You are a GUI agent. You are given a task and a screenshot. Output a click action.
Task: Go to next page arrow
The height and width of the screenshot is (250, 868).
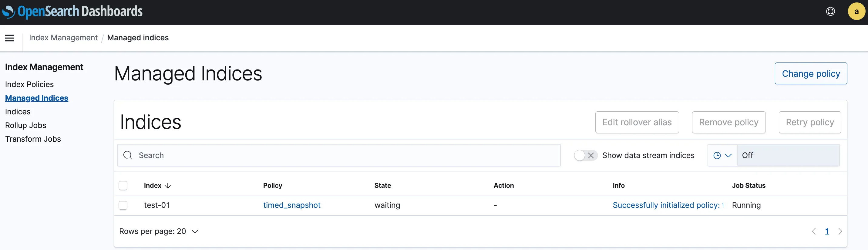pyautogui.click(x=840, y=231)
